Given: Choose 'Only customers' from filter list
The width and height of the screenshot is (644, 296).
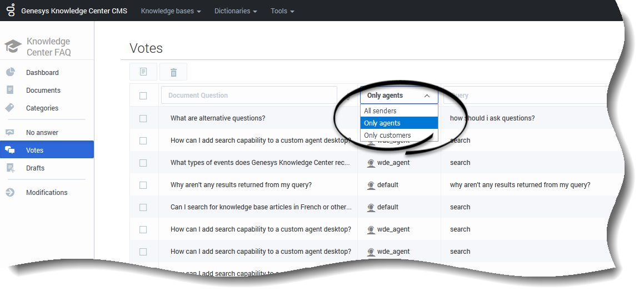Looking at the screenshot, I should point(387,136).
